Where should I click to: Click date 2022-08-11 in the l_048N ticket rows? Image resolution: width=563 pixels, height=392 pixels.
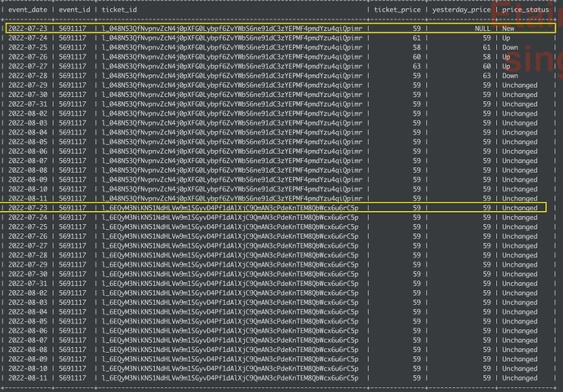(x=28, y=198)
